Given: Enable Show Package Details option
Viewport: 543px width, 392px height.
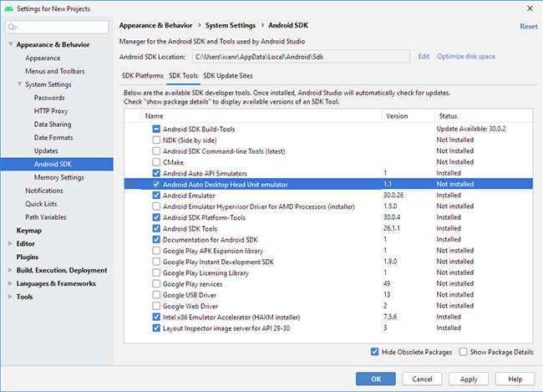Looking at the screenshot, I should click(x=464, y=352).
